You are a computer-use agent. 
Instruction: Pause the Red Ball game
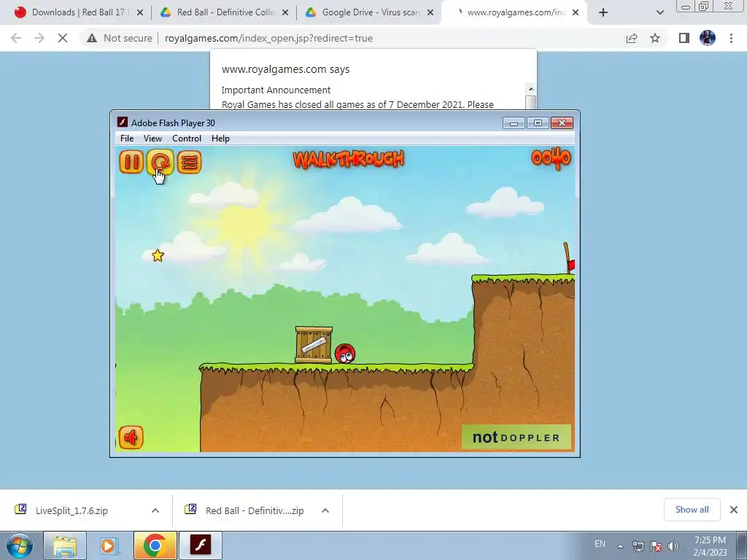point(131,162)
